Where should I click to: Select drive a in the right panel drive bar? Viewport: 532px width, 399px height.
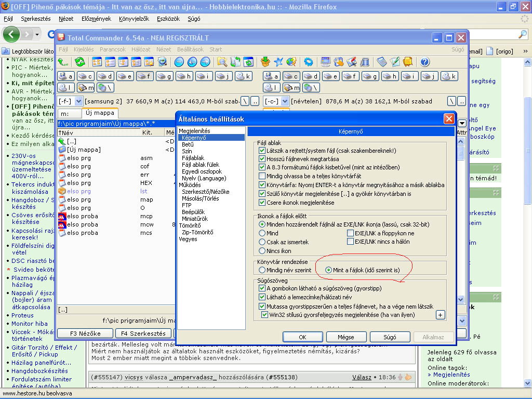pos(271,76)
